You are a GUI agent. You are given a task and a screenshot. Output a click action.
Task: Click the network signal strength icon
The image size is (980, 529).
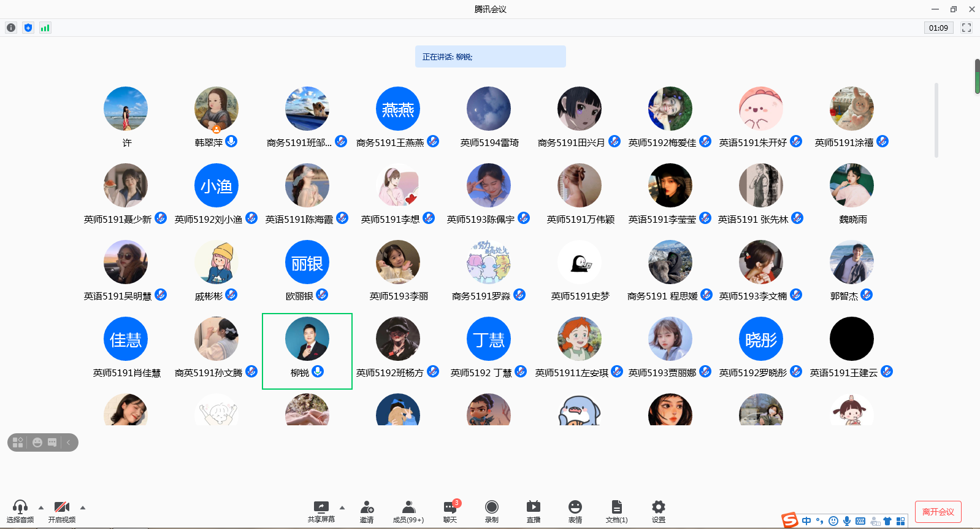coord(45,28)
